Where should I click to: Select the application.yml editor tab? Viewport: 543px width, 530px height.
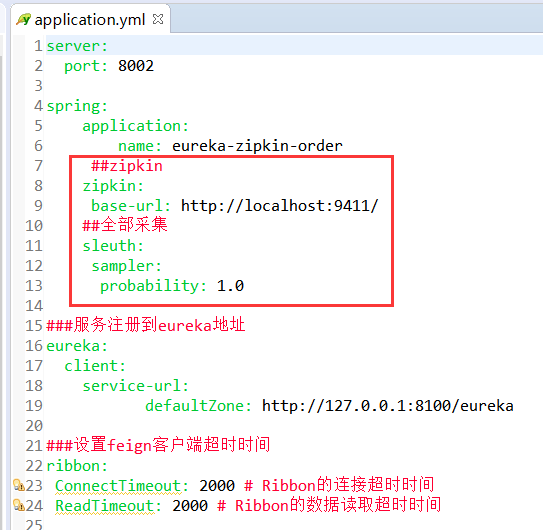click(x=90, y=19)
